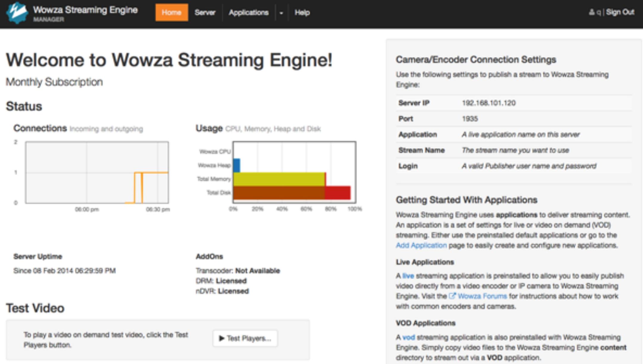The image size is (643, 364).
Task: Click the Application row label
Action: 418,134
